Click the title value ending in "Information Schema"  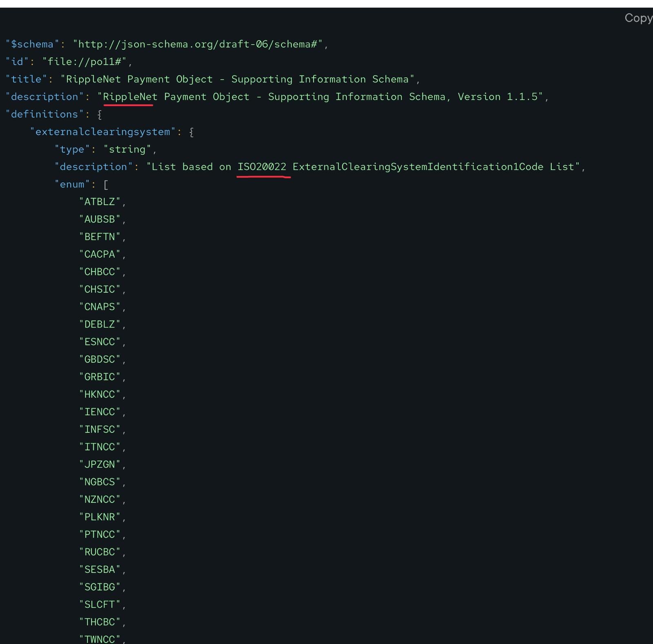tap(238, 79)
